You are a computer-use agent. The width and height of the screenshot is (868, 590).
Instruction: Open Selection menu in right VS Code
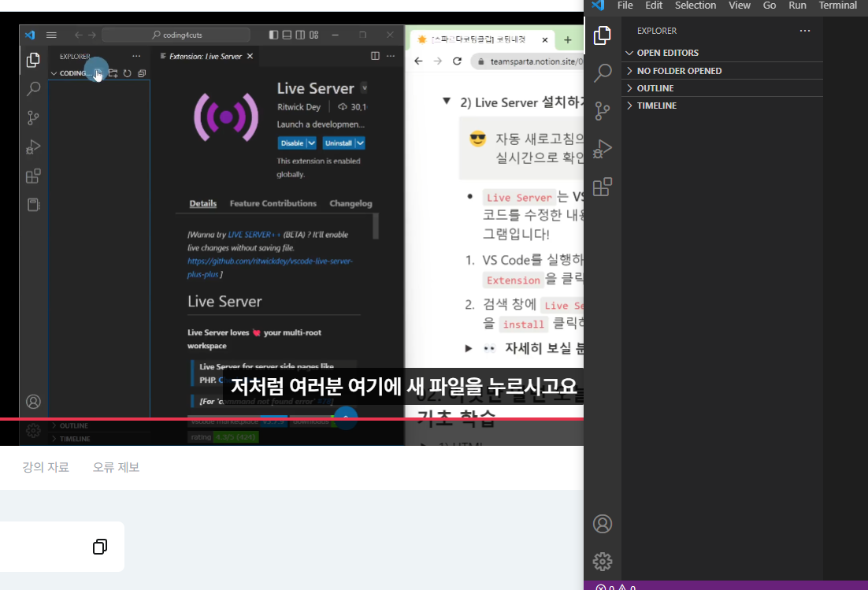[696, 6]
